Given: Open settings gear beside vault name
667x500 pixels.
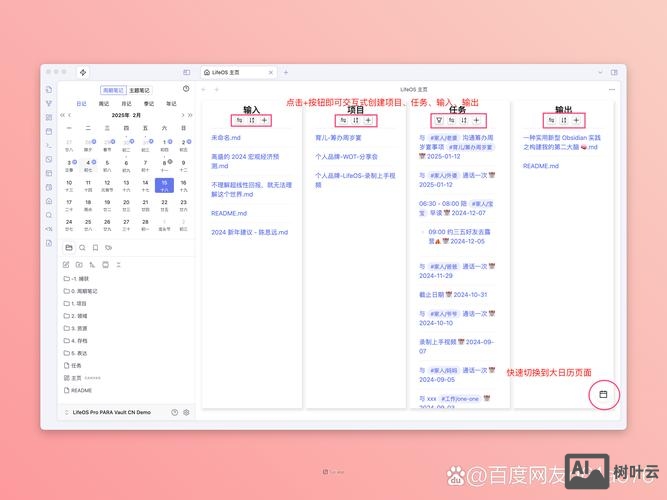Looking at the screenshot, I should click(186, 412).
